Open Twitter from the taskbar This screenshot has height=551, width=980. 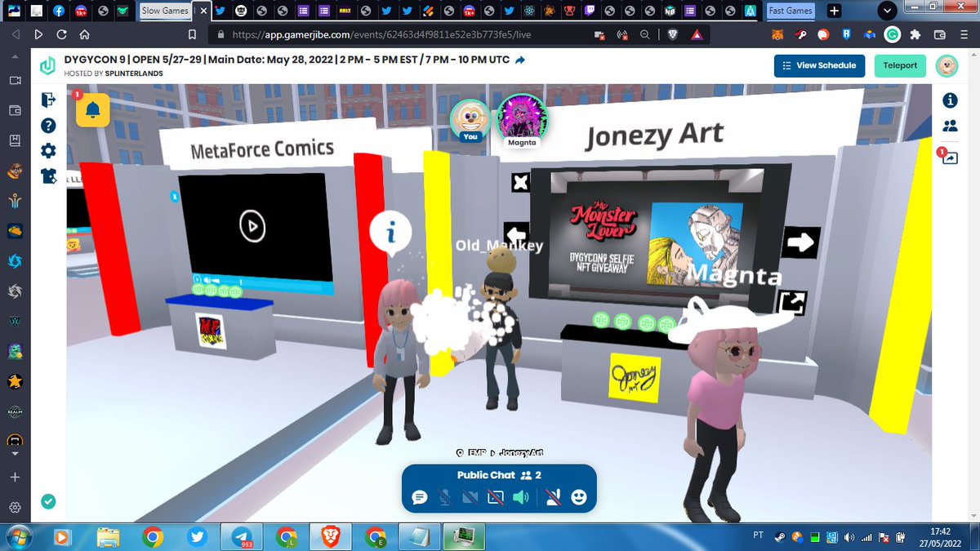point(197,536)
